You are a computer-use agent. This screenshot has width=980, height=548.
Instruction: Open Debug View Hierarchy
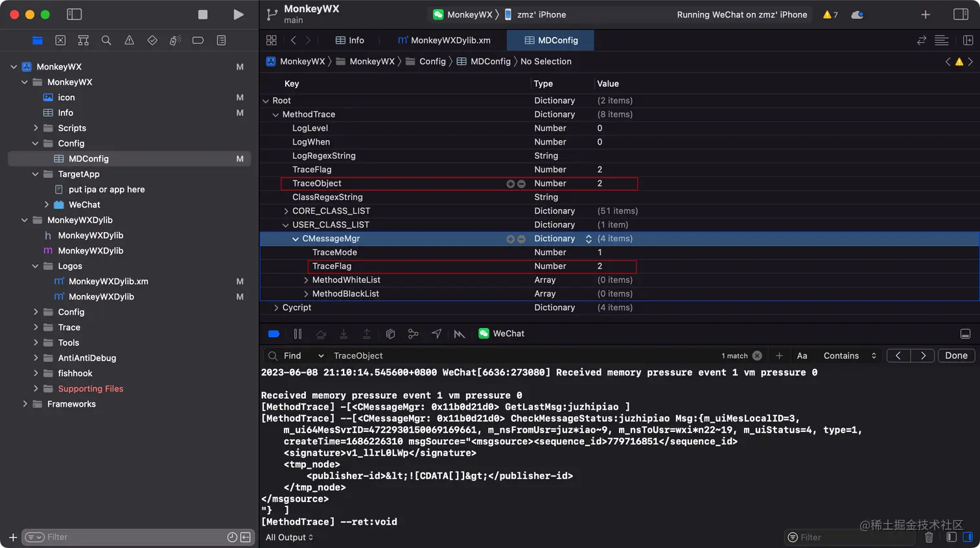click(390, 334)
